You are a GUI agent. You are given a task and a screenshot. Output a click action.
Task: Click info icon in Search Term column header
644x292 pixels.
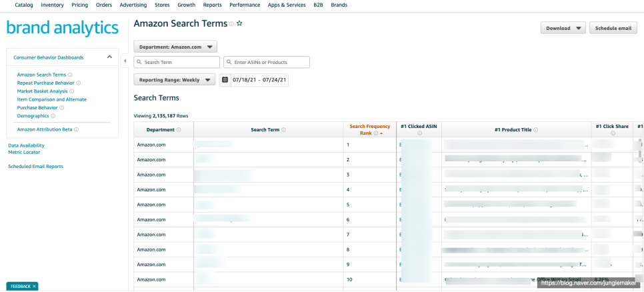pos(284,130)
